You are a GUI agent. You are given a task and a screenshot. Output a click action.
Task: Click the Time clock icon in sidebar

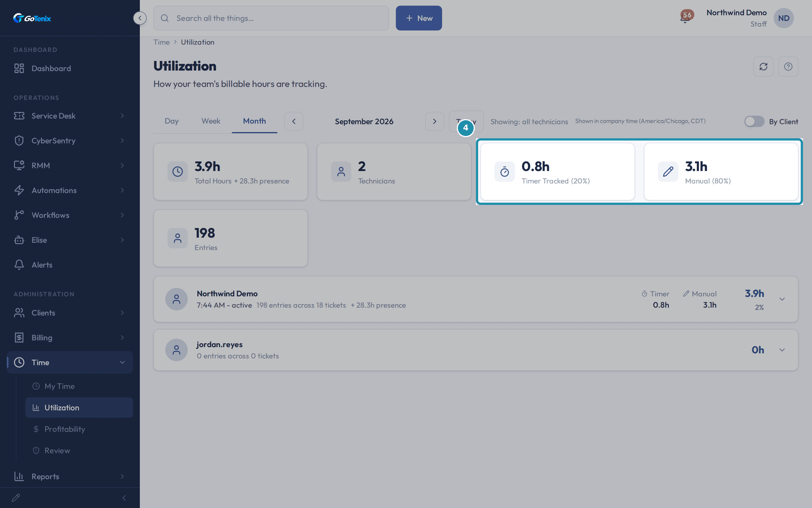click(x=19, y=362)
